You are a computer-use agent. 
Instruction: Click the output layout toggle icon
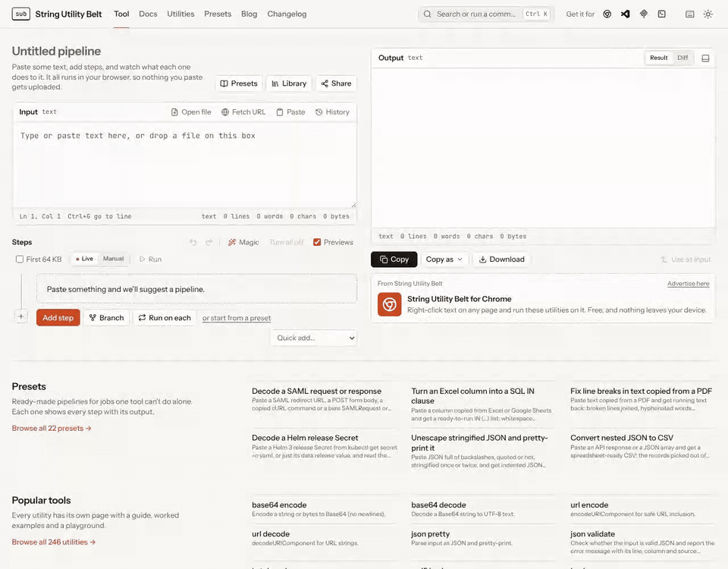tap(705, 58)
